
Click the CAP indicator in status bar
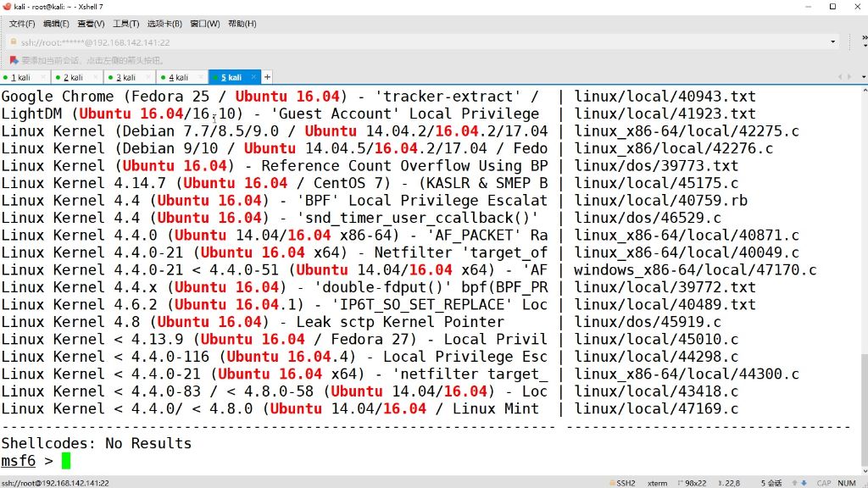824,483
